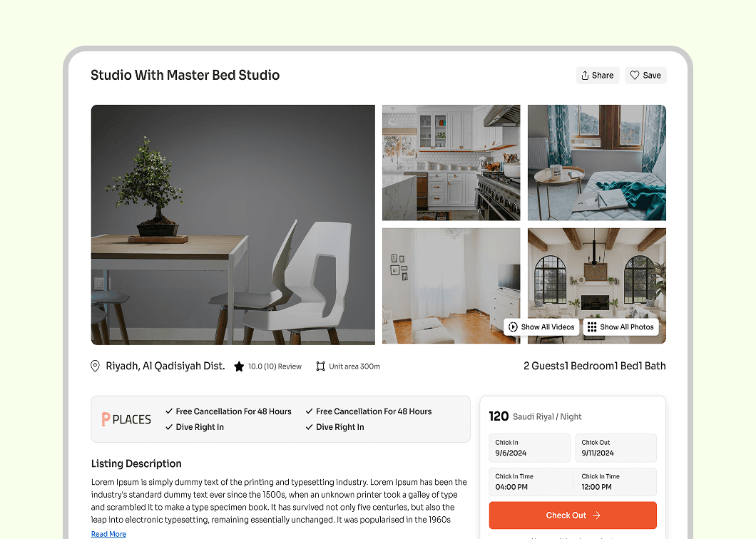The width and height of the screenshot is (756, 539).
Task: Click the share upload icon
Action: pos(585,75)
